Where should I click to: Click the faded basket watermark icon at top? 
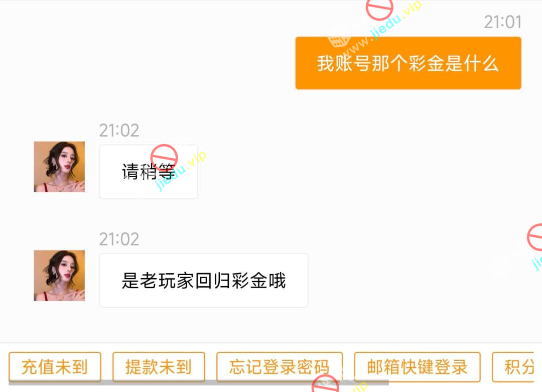339,37
